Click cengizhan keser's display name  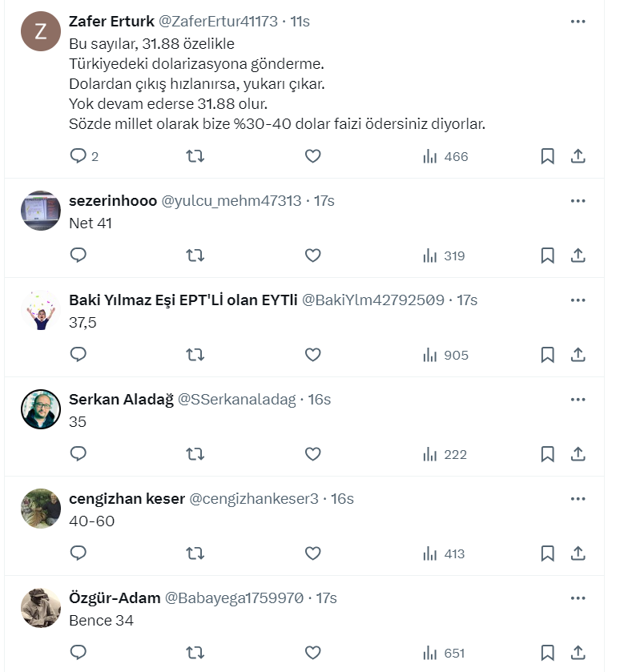[127, 499]
